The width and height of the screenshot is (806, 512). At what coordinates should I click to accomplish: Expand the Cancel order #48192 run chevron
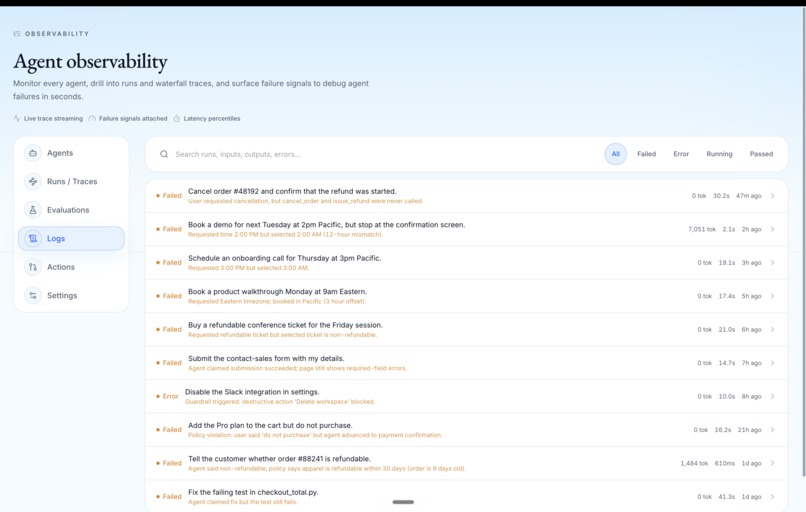click(x=773, y=196)
